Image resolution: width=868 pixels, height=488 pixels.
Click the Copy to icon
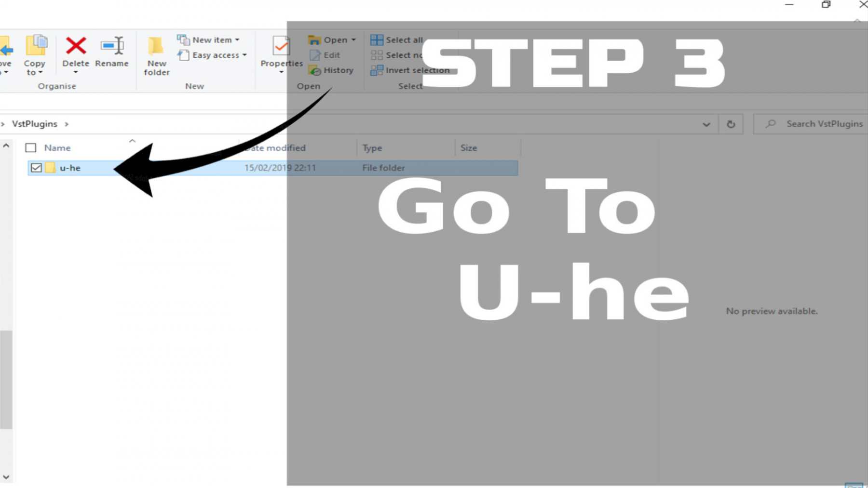point(36,46)
